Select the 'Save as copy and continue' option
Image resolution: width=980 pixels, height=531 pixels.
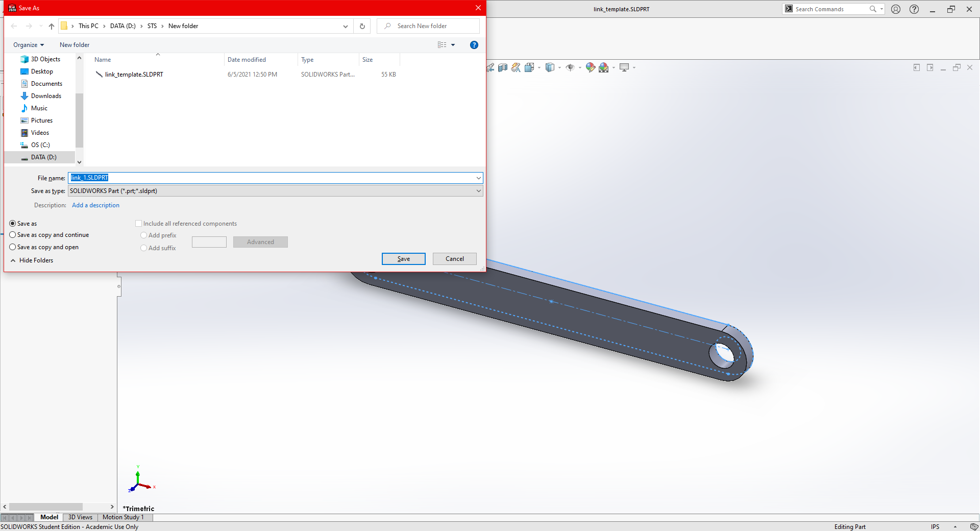click(13, 235)
